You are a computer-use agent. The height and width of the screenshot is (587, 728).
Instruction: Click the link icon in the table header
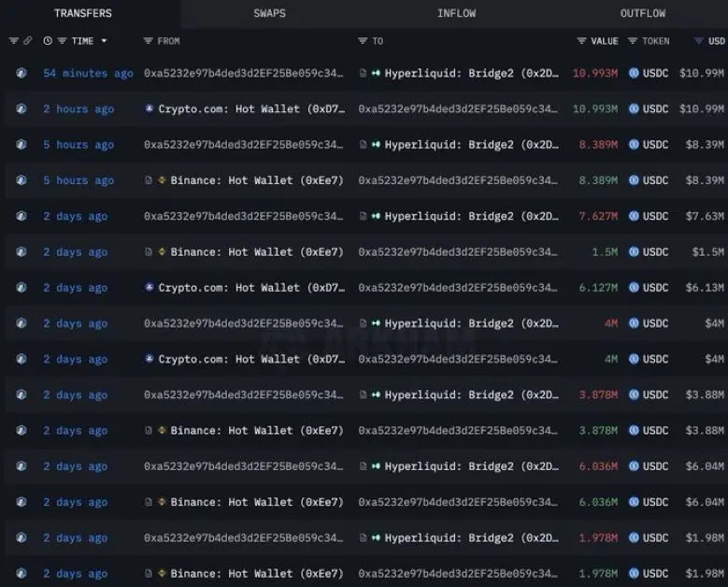pyautogui.click(x=28, y=41)
